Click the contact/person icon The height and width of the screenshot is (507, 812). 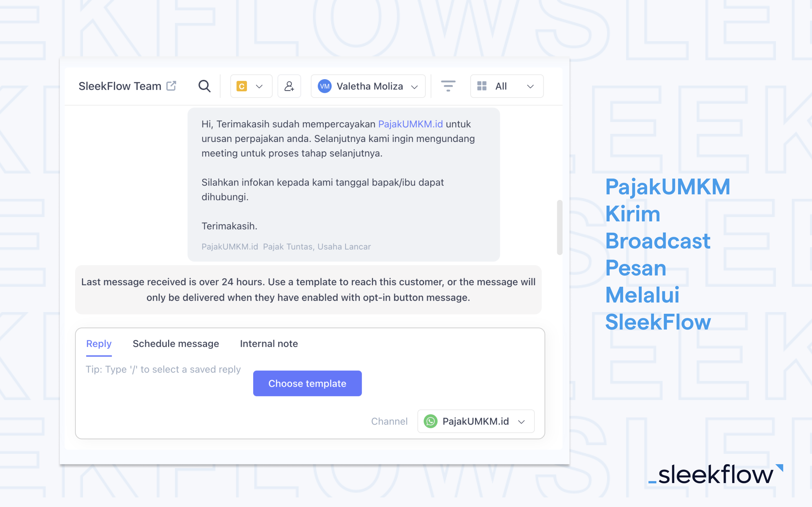pyautogui.click(x=288, y=86)
